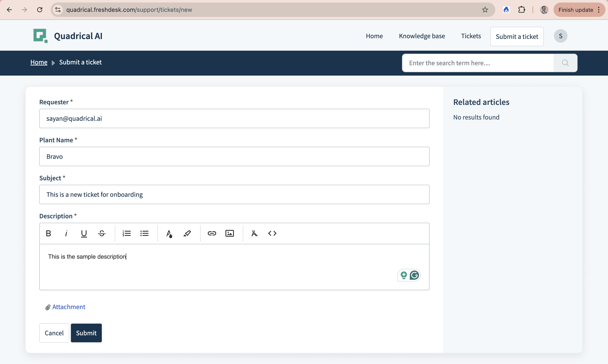
Task: Apply strikethrough formatting to text
Action: [x=102, y=233]
